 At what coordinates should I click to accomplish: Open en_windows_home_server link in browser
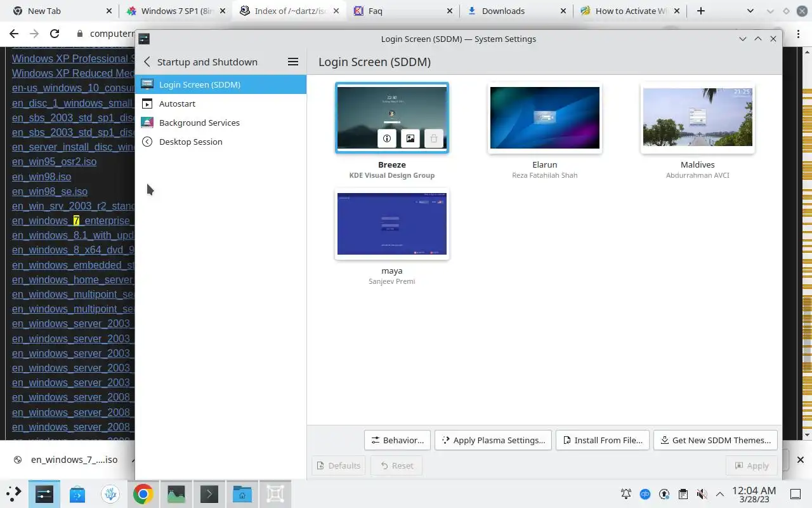73,279
